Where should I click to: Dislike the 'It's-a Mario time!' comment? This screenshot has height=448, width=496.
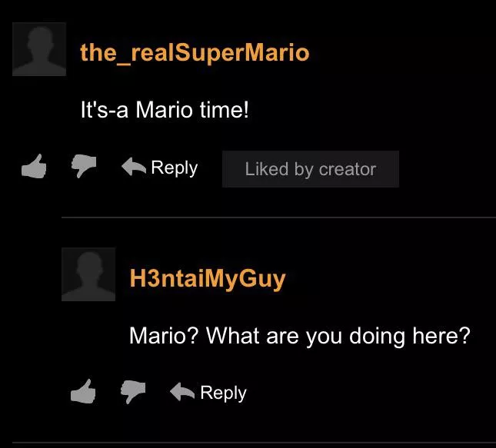[84, 166]
